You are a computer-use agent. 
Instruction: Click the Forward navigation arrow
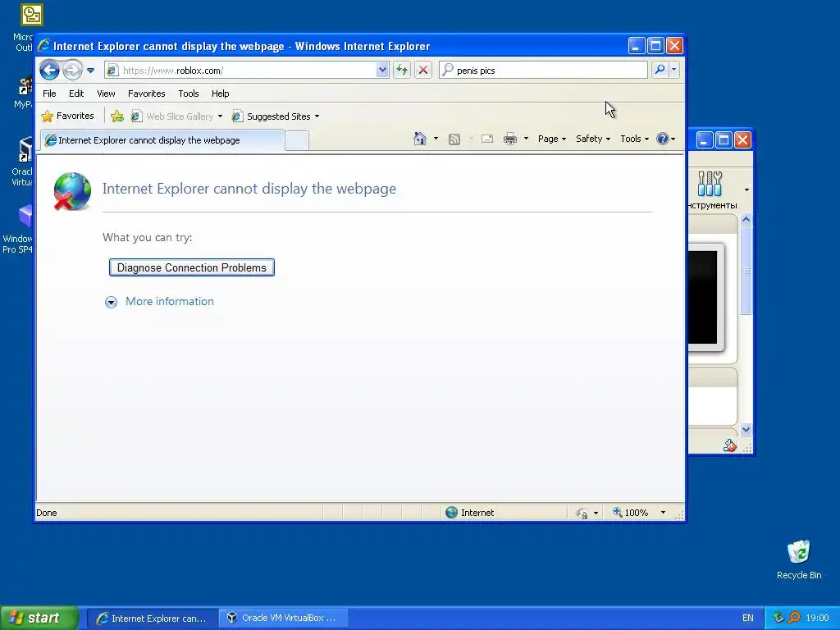coord(72,71)
